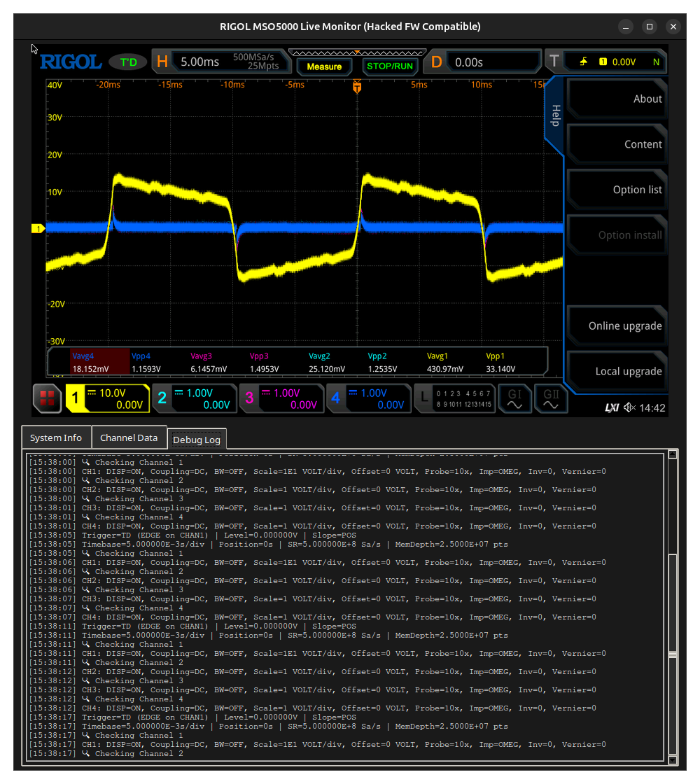Select the Vavg4 measurement item
Screen dimensions: 700x784
[99, 362]
